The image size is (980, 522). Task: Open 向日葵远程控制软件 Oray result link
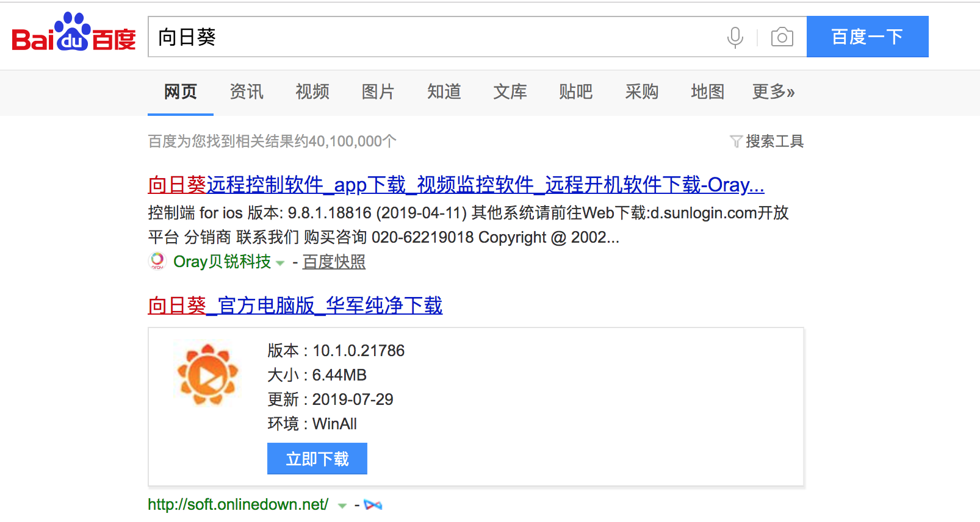click(456, 185)
